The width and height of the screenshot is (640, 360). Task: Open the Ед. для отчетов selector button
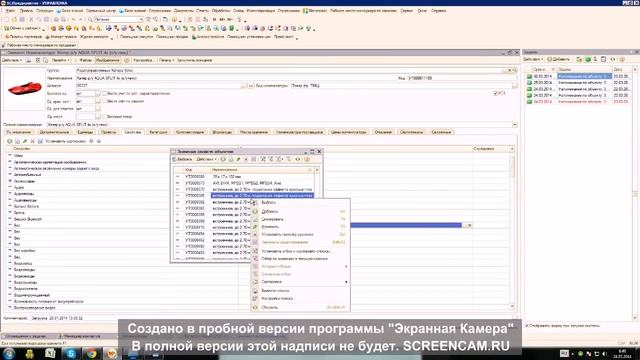(x=98, y=109)
